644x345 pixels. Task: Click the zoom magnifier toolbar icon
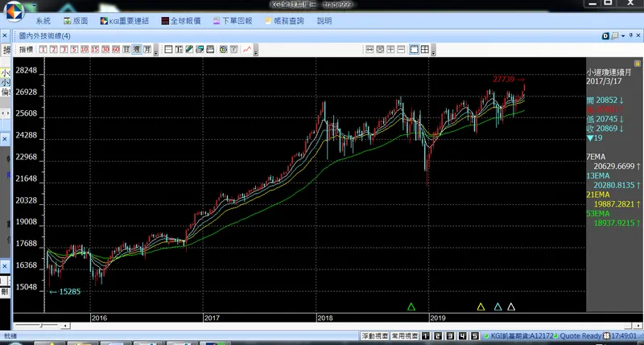click(380, 50)
